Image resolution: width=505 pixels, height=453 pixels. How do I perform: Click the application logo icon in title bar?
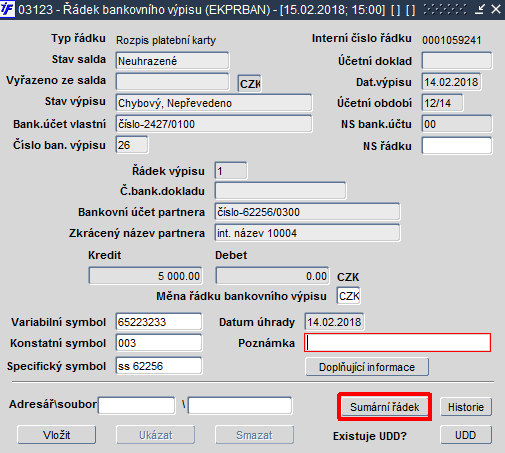[x=7, y=9]
